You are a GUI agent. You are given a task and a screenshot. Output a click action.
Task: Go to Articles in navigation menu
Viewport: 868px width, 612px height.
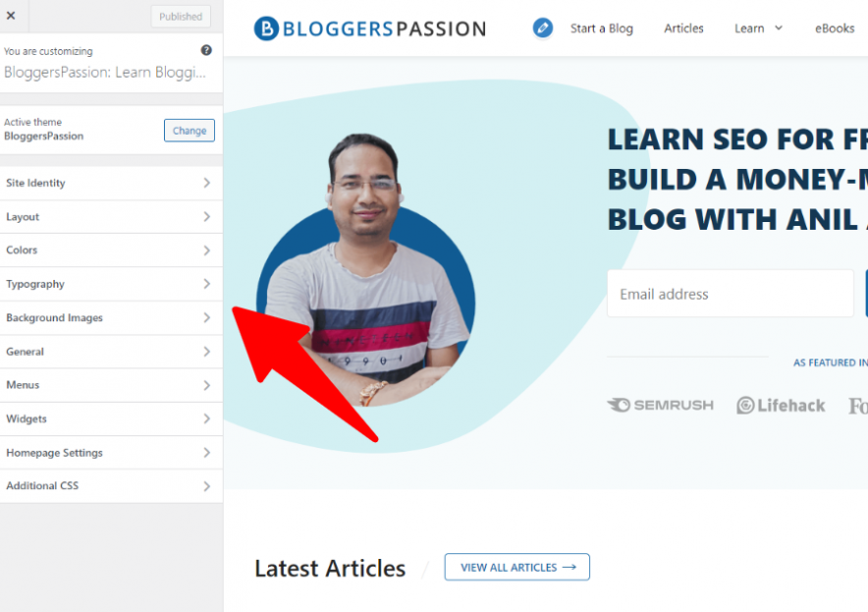pyautogui.click(x=683, y=28)
